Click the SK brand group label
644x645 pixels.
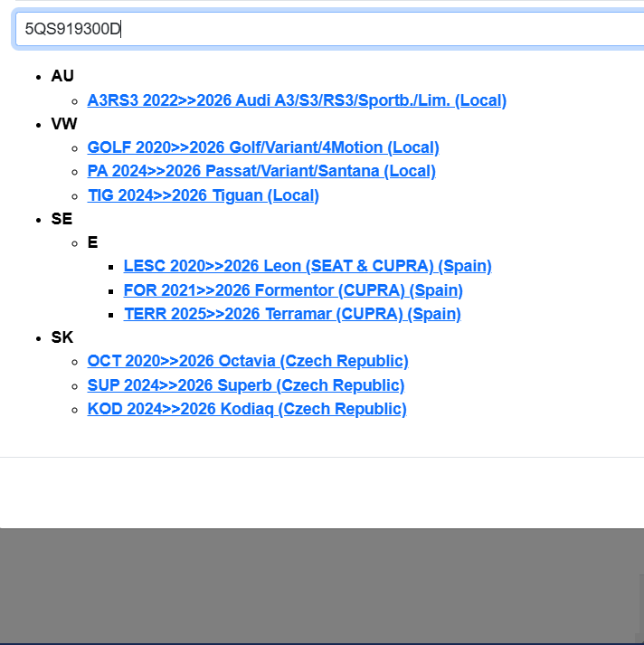point(62,337)
